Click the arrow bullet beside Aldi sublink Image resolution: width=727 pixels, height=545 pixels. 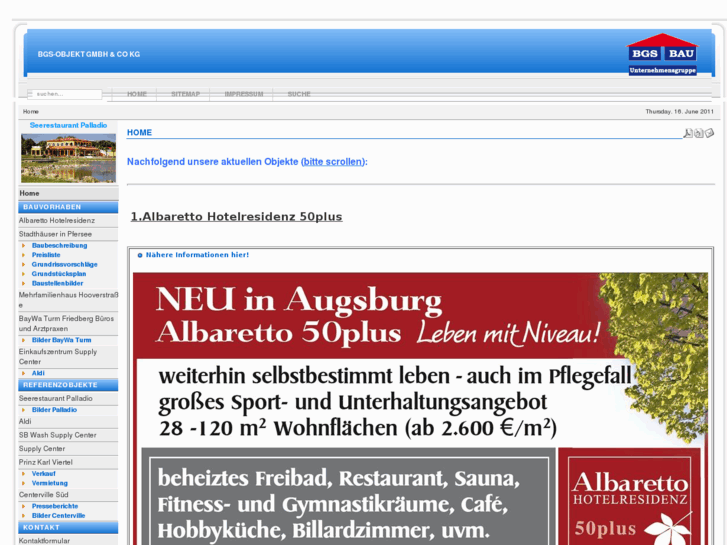tap(24, 373)
